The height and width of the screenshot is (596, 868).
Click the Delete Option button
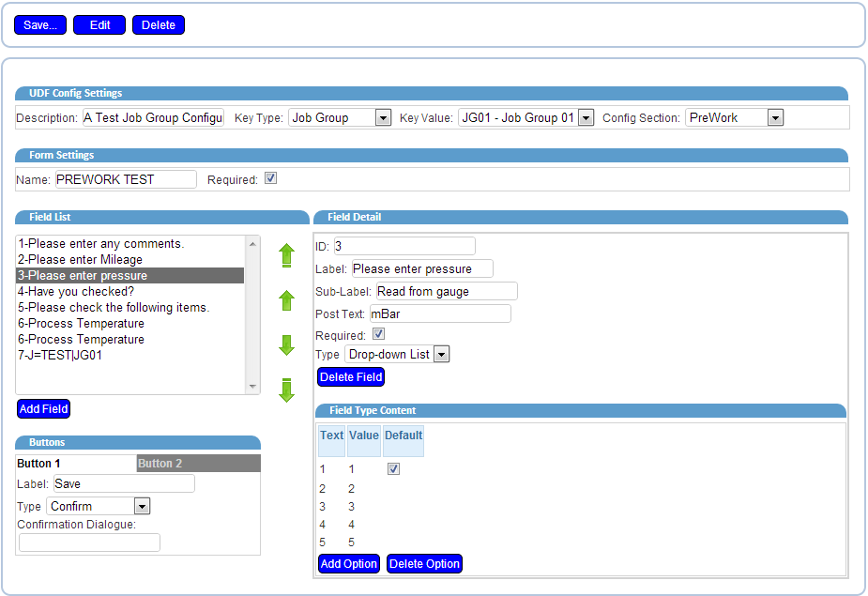tap(424, 564)
